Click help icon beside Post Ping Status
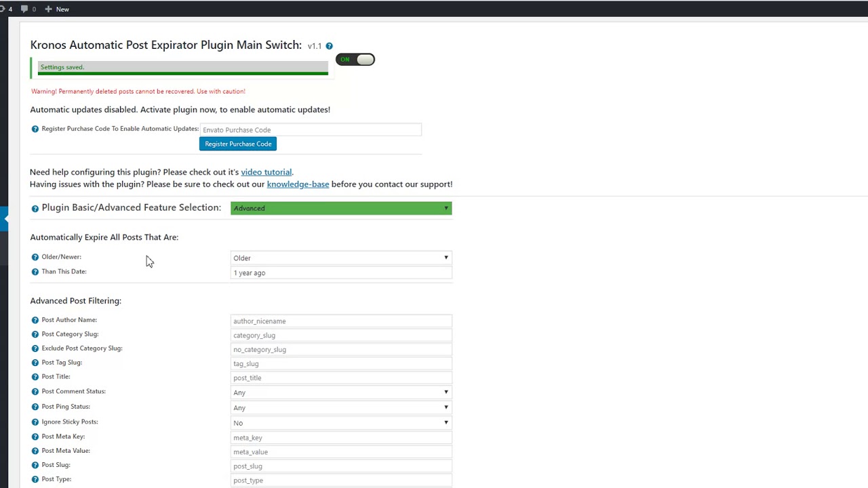 point(35,407)
